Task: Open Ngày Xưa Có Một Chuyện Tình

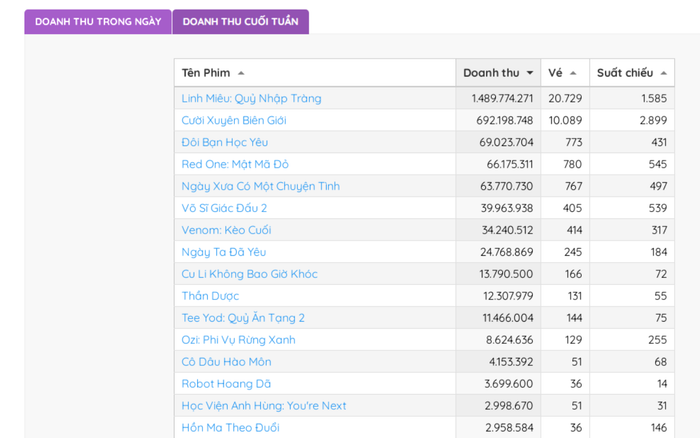Action: pos(261,186)
